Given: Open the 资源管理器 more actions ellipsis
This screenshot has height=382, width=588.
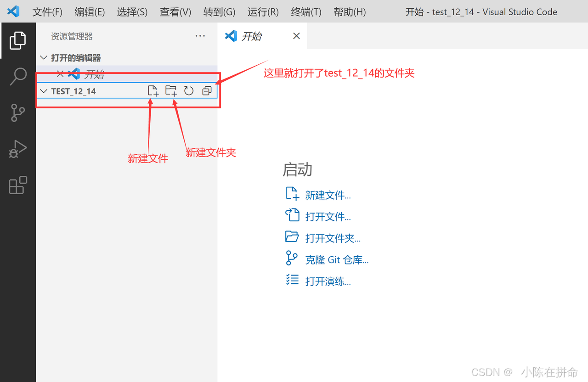Looking at the screenshot, I should pos(200,36).
